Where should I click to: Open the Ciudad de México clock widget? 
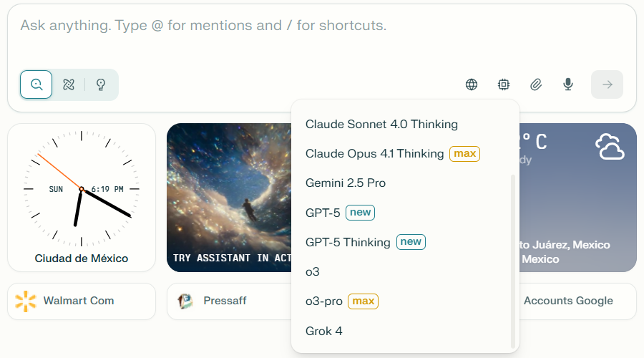[x=82, y=198]
